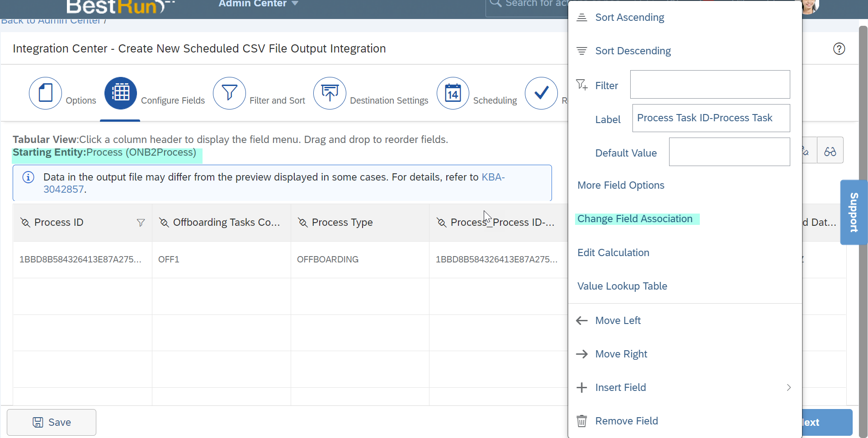Image resolution: width=868 pixels, height=438 pixels.
Task: Click the OFF1 cell
Action: (169, 260)
